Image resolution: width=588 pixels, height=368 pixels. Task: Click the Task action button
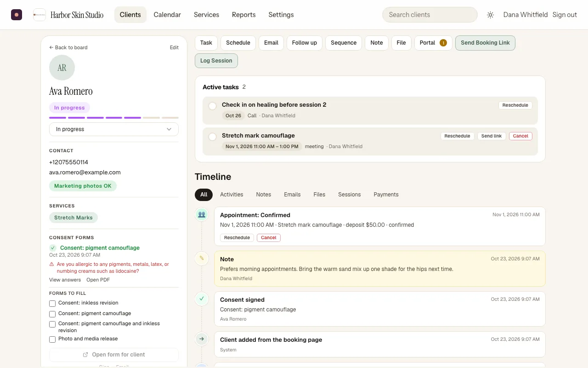pos(206,43)
